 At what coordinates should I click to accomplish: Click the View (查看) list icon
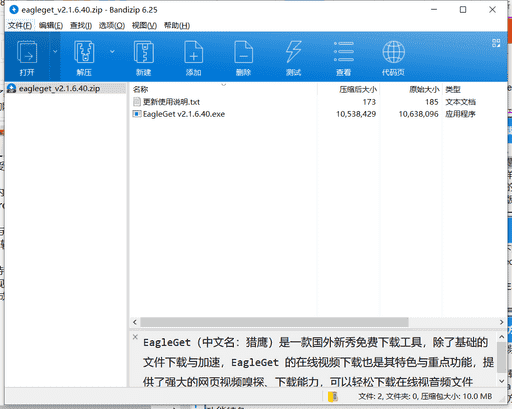pos(344,52)
